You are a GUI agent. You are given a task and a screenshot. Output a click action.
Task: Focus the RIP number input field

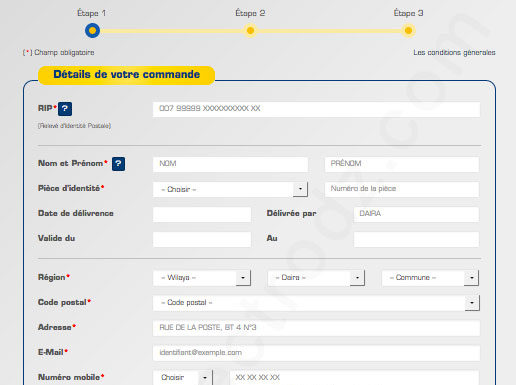click(x=316, y=109)
